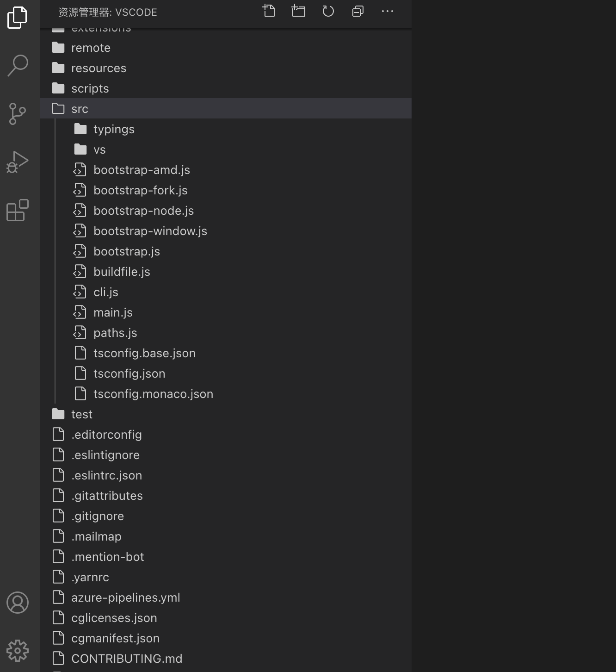Open the Run and Debug view
Image resolution: width=616 pixels, height=672 pixels.
pos(18,162)
